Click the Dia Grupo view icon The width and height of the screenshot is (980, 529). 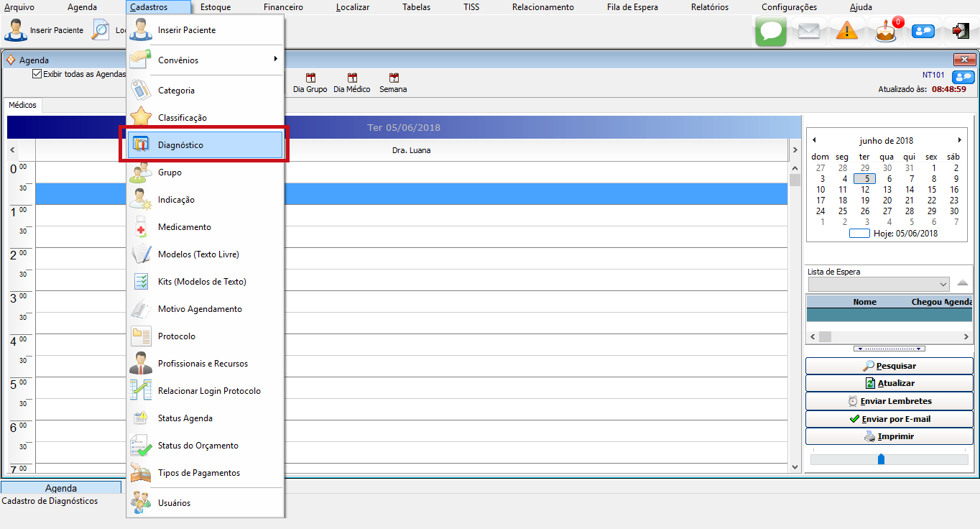click(310, 78)
